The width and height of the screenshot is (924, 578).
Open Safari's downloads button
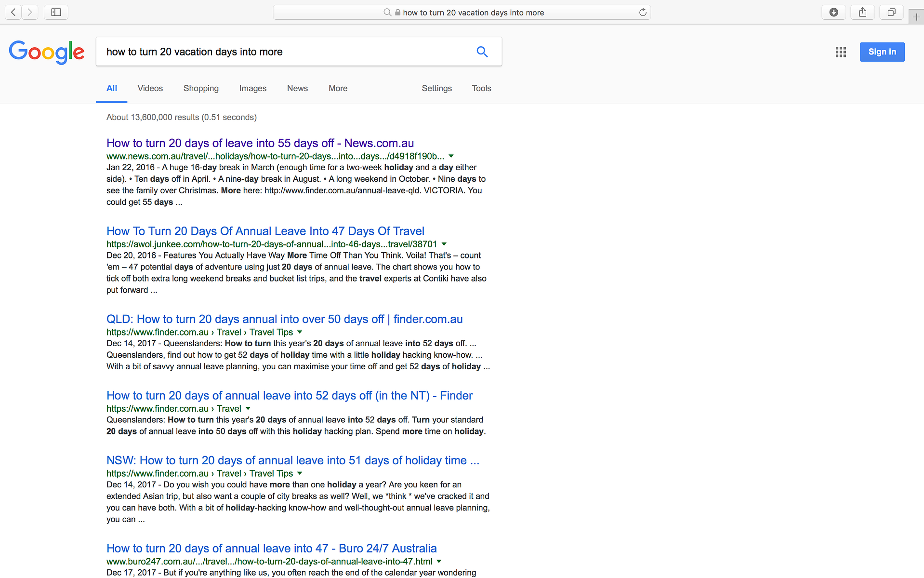[x=833, y=13]
